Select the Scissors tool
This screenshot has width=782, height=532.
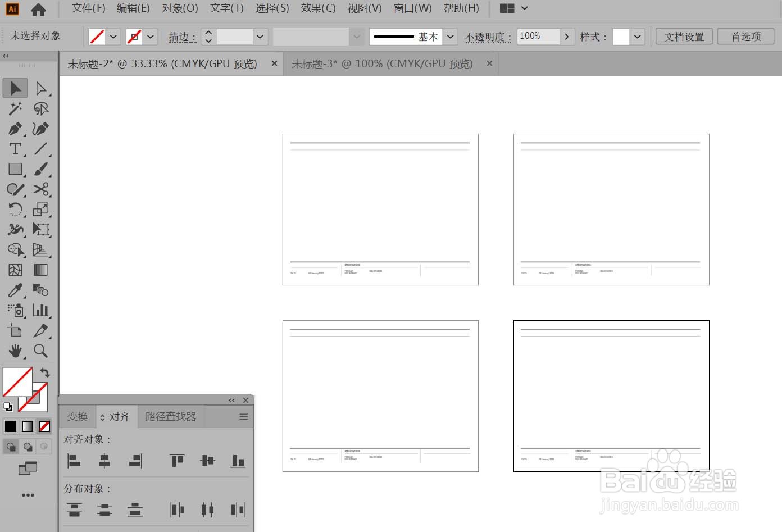pyautogui.click(x=41, y=189)
